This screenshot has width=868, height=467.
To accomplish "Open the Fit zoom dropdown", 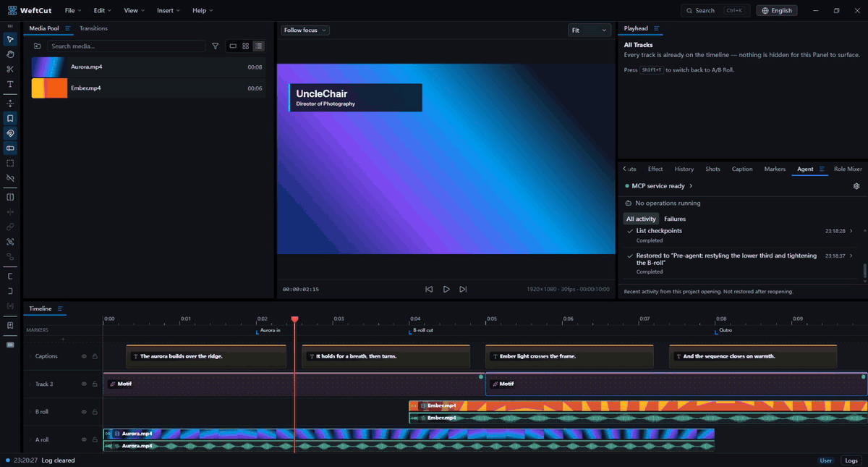I will (x=590, y=30).
